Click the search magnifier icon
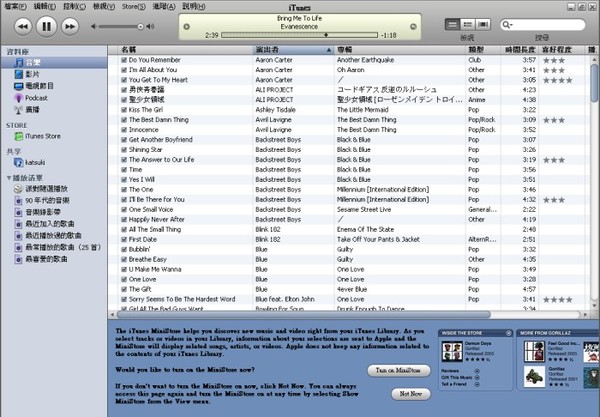600x417 pixels. click(x=507, y=25)
